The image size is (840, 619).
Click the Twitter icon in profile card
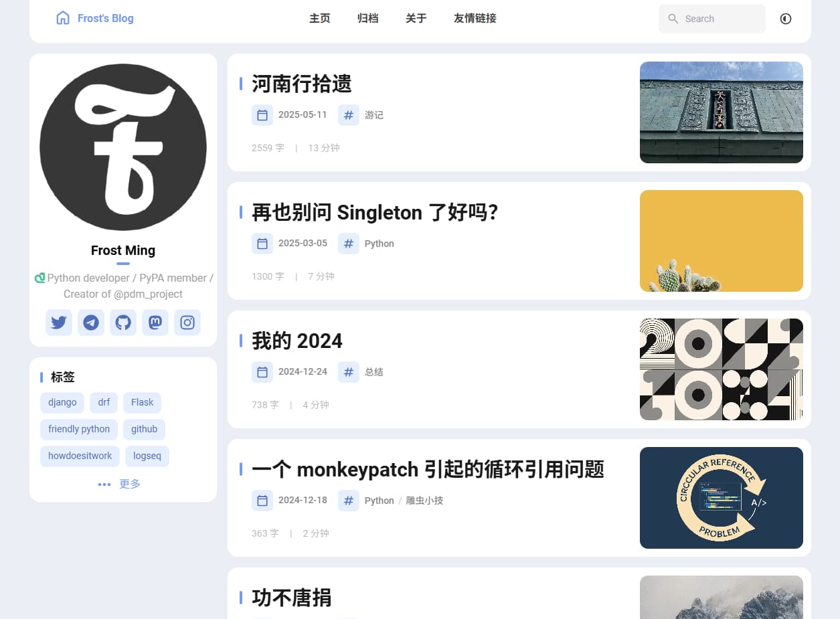pos(59,323)
